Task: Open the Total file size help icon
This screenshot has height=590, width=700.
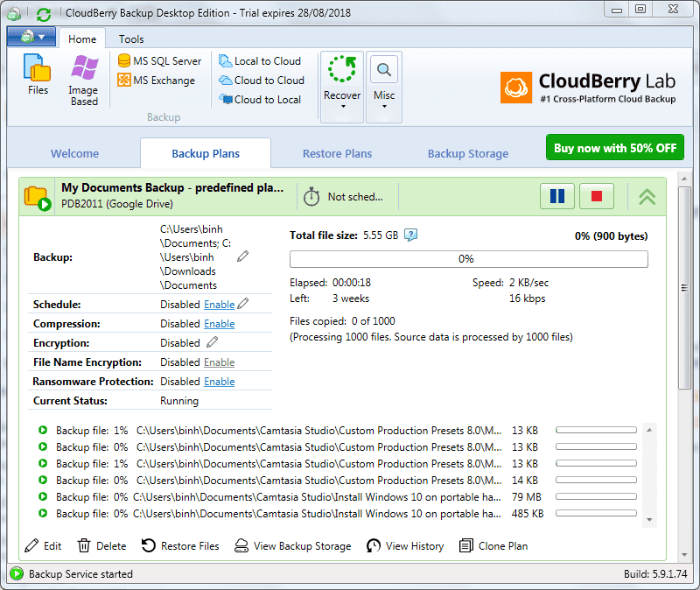Action: [x=410, y=235]
